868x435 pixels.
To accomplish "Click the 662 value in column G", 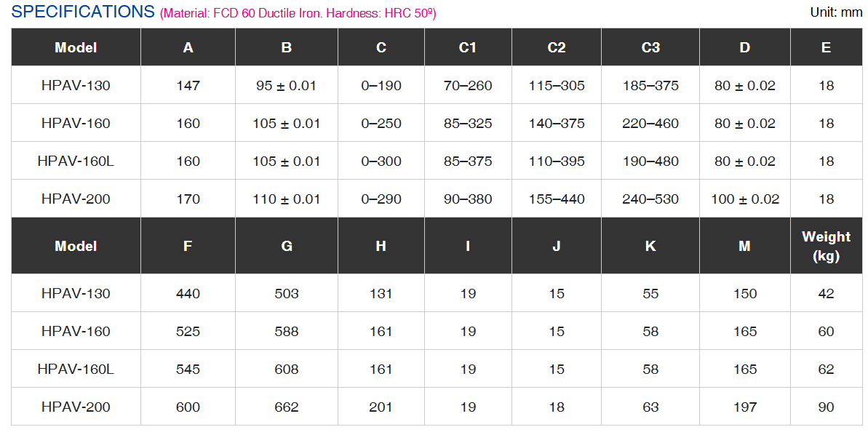I will coord(287,407).
